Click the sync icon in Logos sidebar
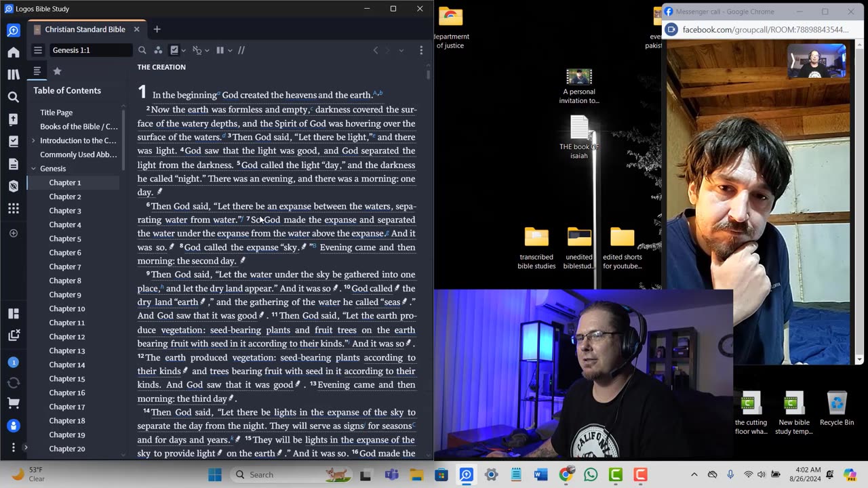This screenshot has width=868, height=488. click(x=14, y=383)
